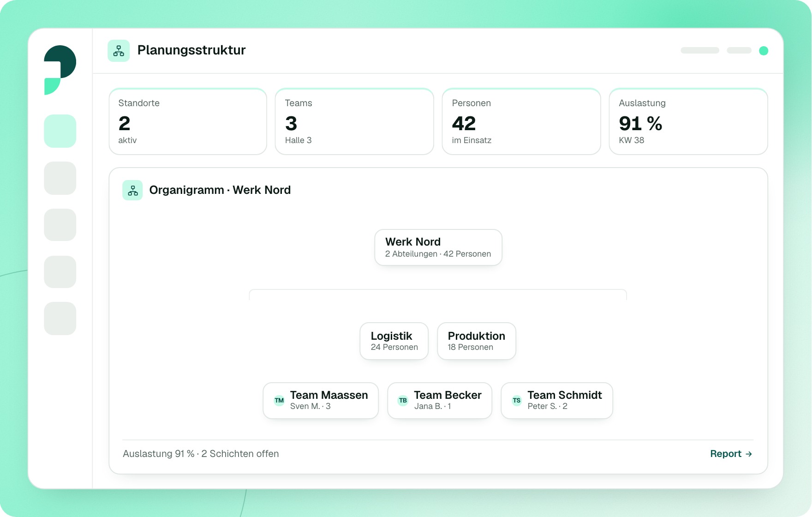Image resolution: width=812 pixels, height=517 pixels.
Task: Click the "18 Personen" label
Action: pyautogui.click(x=471, y=347)
